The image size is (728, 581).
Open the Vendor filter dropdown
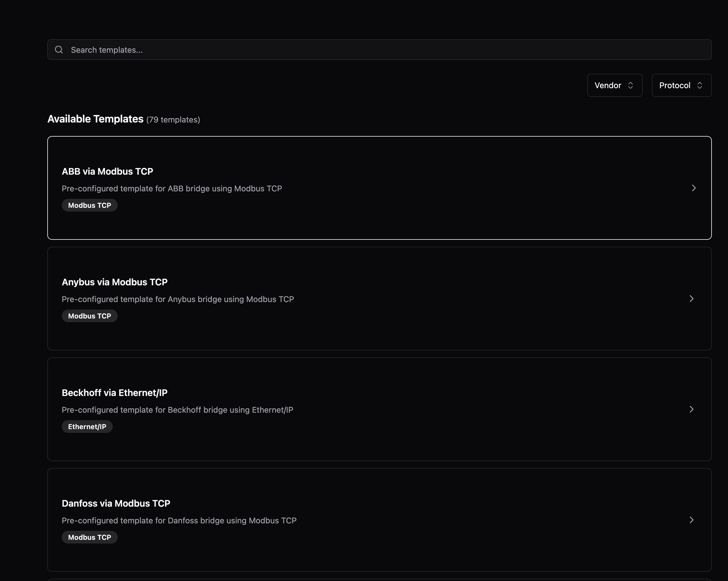pyautogui.click(x=615, y=85)
